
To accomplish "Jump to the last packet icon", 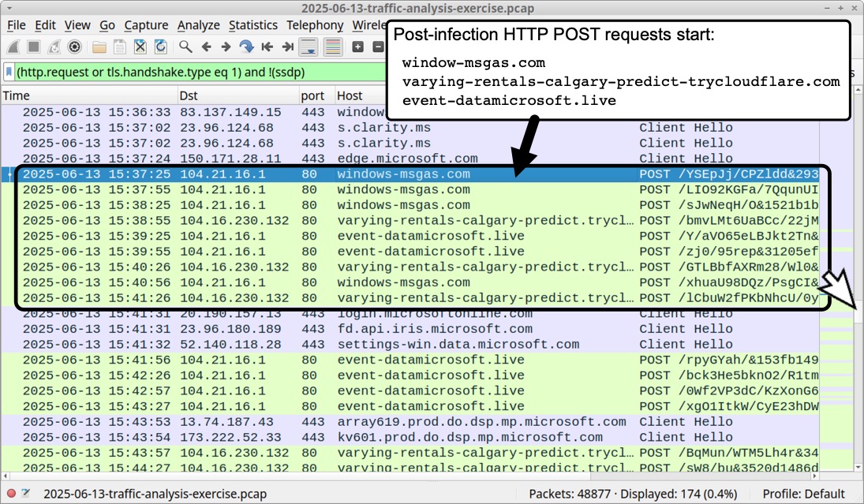I will (x=288, y=47).
